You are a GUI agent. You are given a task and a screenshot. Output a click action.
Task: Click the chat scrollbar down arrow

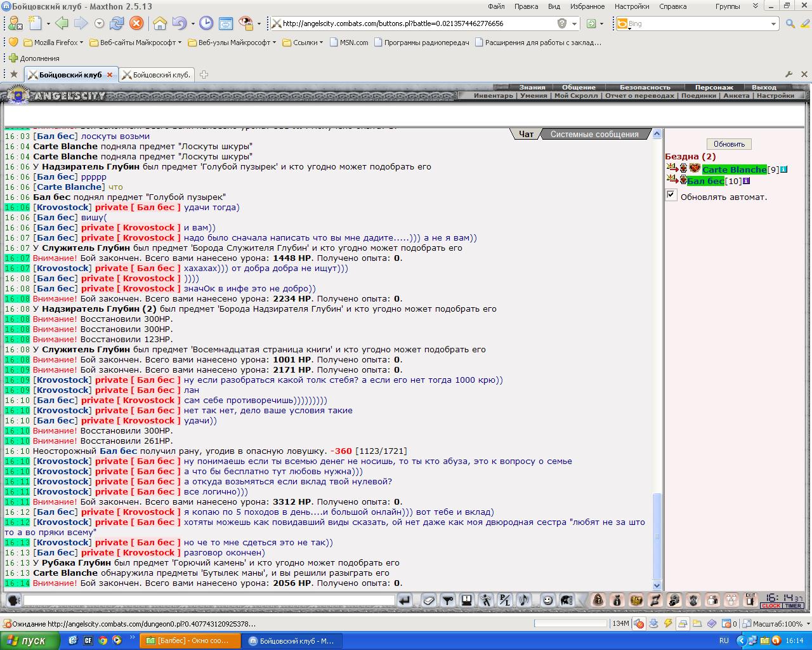point(657,585)
